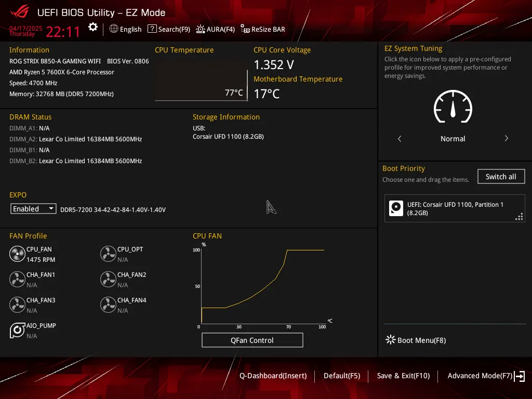This screenshot has height=399, width=532.
Task: Click the EZ System Tuning gauge icon
Action: tap(453, 107)
